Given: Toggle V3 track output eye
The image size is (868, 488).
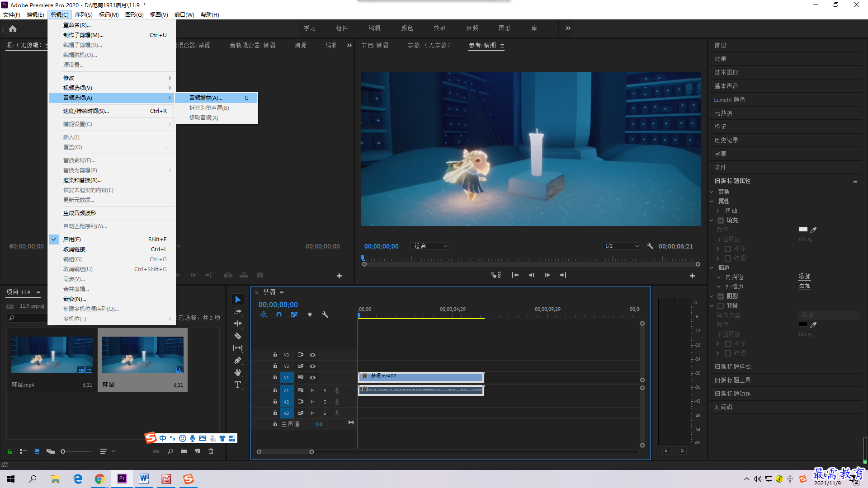Looking at the screenshot, I should (x=312, y=355).
